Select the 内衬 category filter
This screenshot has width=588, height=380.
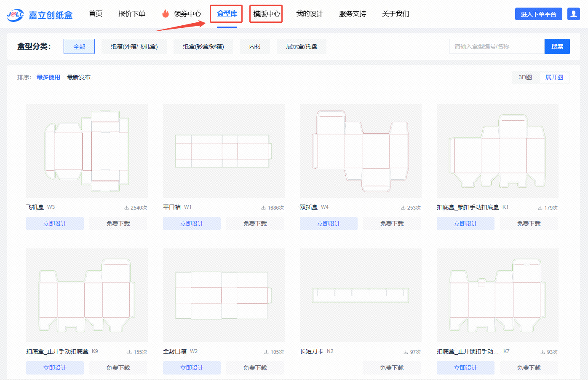(x=255, y=46)
